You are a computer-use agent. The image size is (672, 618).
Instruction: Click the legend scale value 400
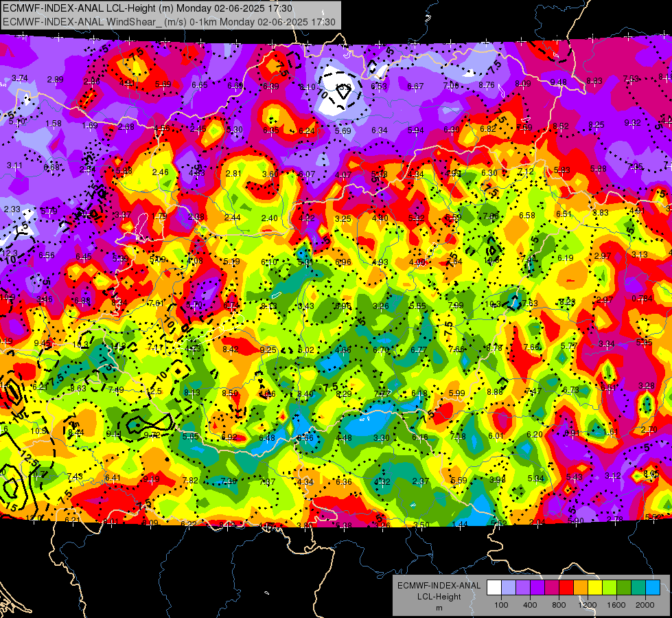pos(530,605)
